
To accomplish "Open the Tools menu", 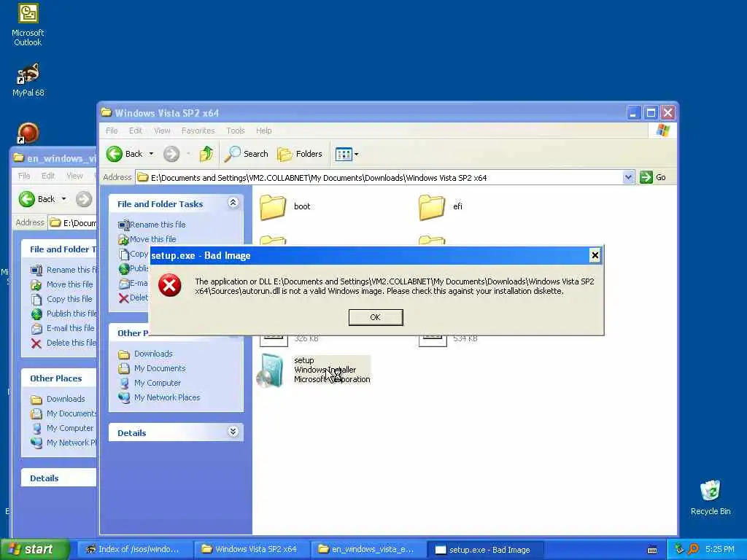I will tap(236, 131).
